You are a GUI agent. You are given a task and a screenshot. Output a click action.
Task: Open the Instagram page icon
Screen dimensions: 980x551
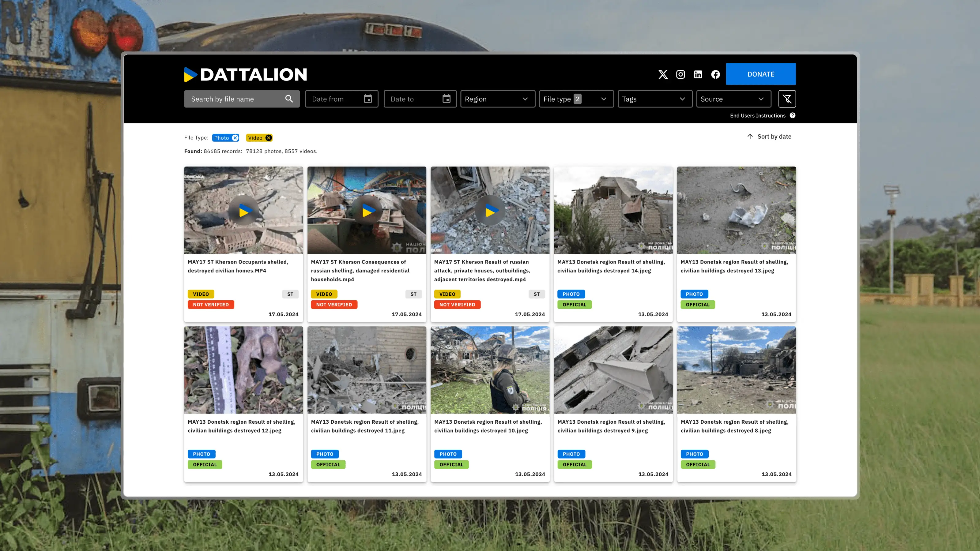click(x=680, y=74)
